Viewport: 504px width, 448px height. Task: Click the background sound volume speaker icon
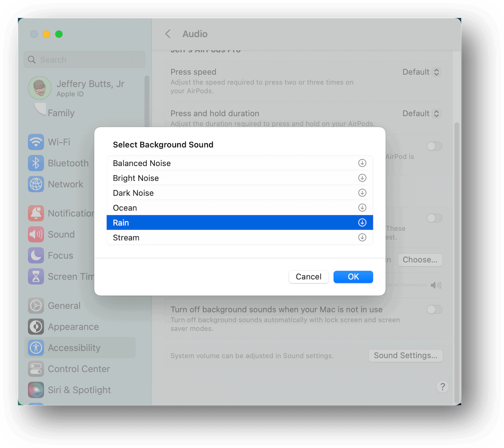(436, 286)
